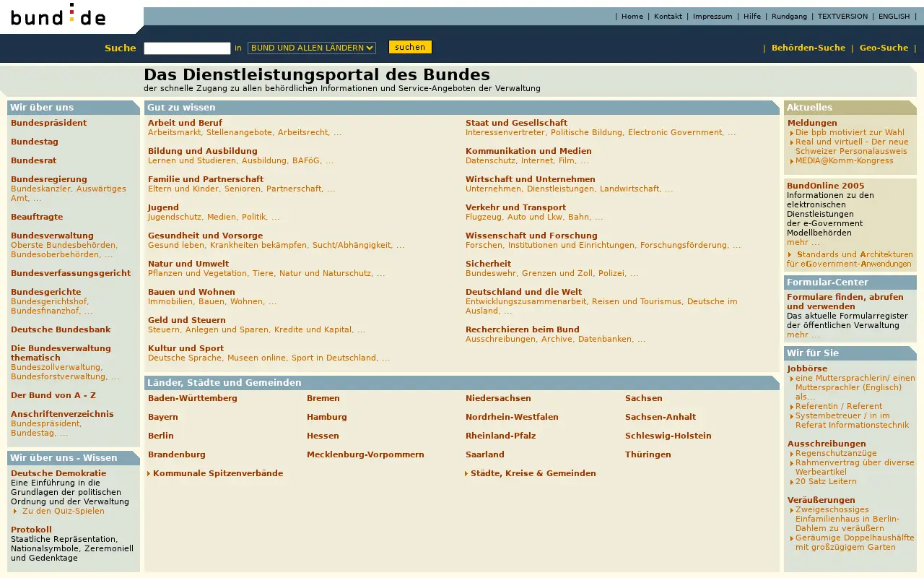Focus the Suche search field
Viewport: 924px width, 578px height.
(187, 48)
